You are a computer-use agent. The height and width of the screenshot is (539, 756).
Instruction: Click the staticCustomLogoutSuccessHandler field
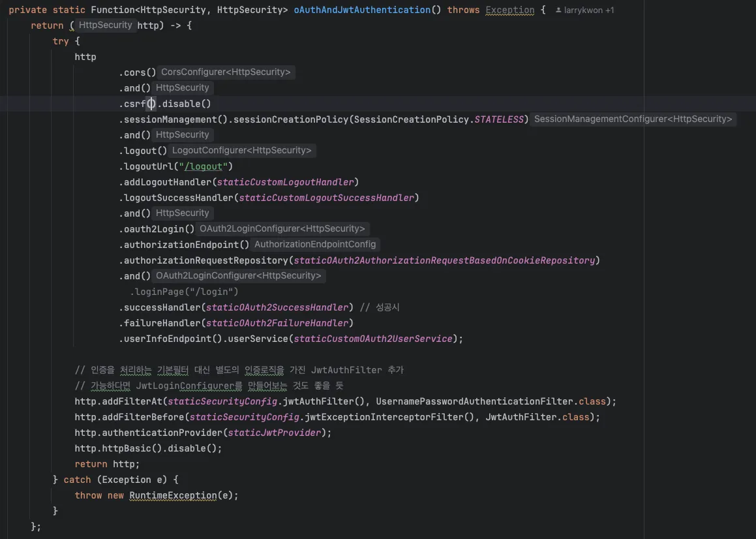click(x=326, y=198)
